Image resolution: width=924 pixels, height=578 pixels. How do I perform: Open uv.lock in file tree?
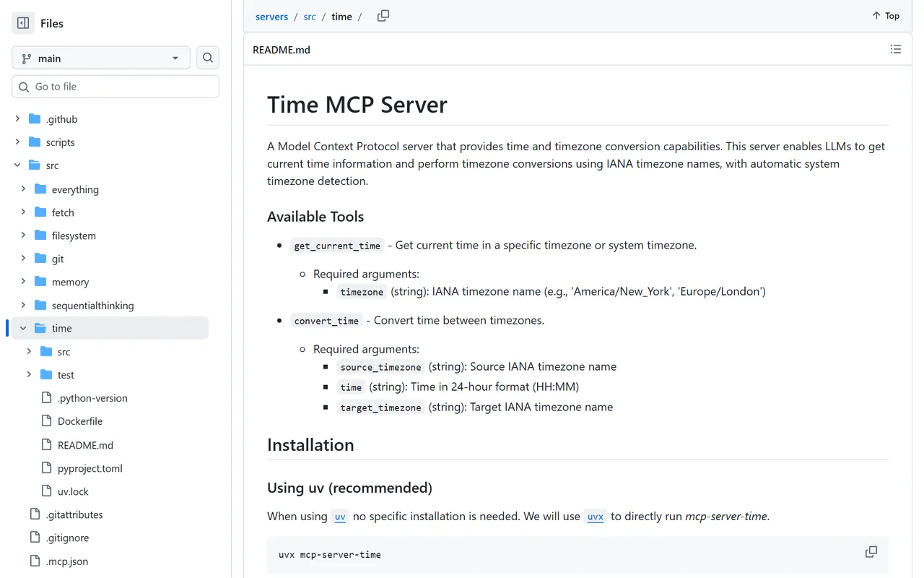(x=73, y=491)
